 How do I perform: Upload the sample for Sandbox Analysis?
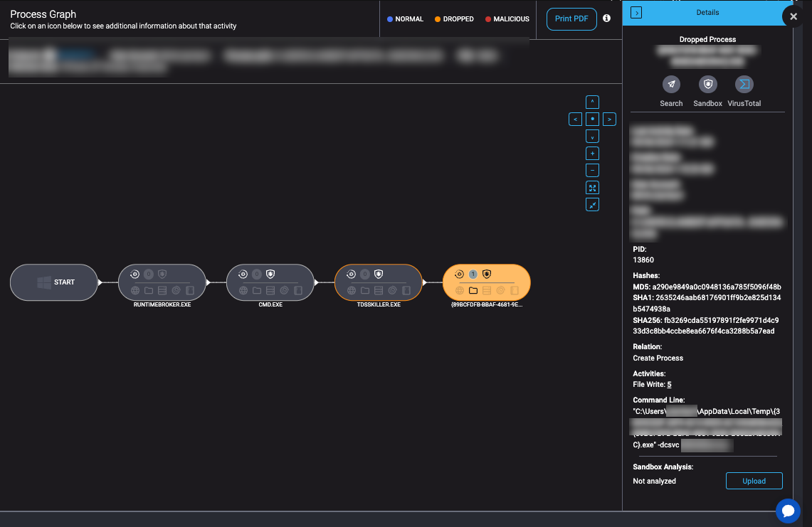point(754,481)
